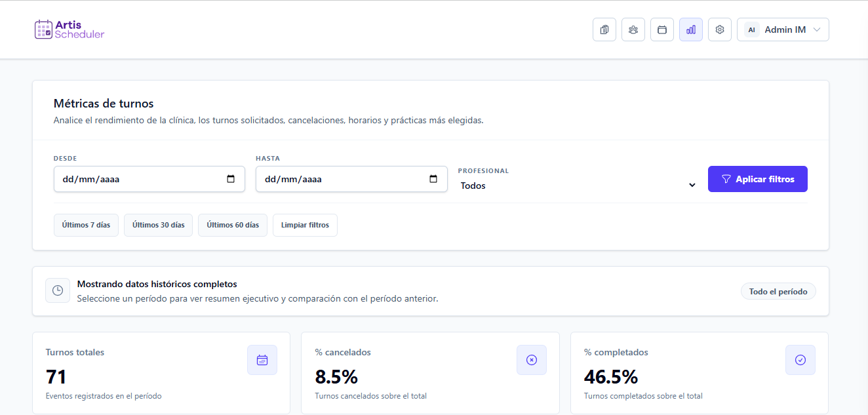Click the clock icon in the historical data banner
The height and width of the screenshot is (415, 868).
[58, 290]
